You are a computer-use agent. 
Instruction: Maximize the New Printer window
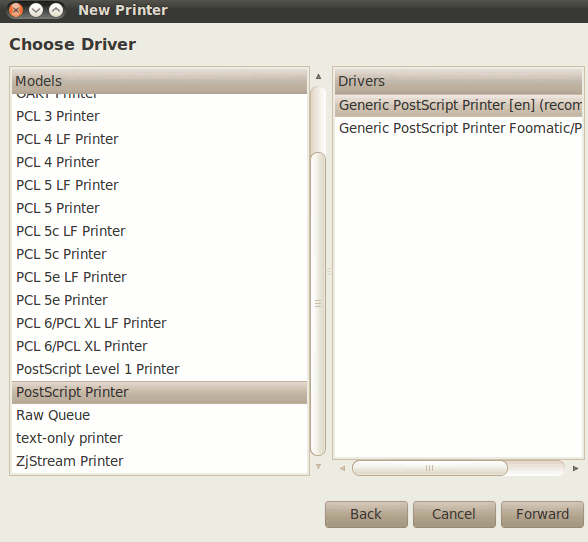56,10
